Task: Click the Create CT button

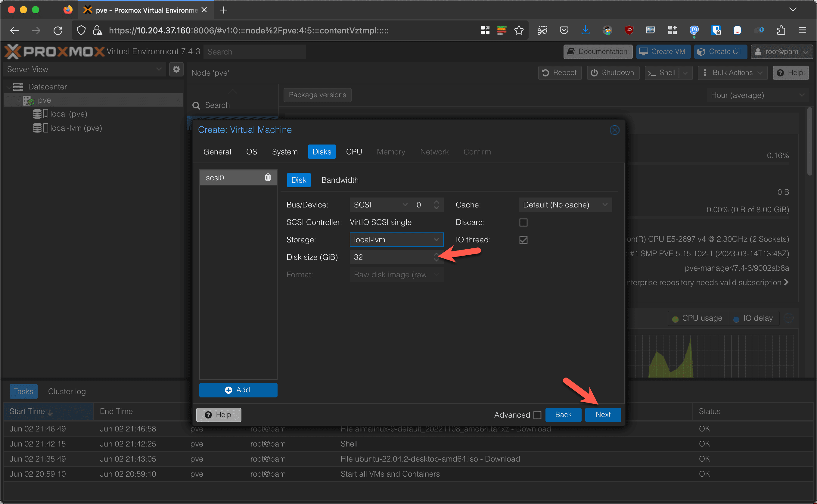Action: (x=720, y=52)
